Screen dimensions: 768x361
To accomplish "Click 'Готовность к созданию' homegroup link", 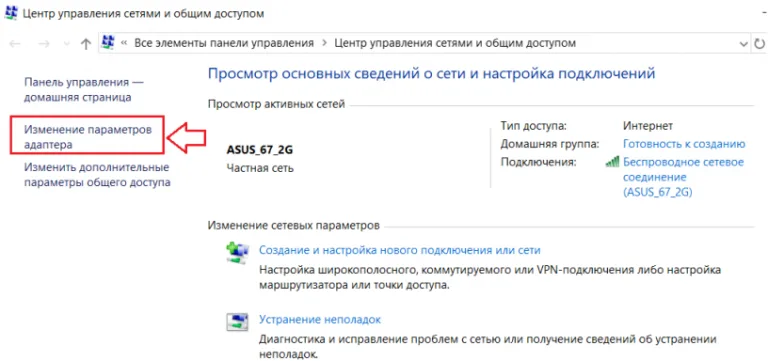I will pyautogui.click(x=684, y=144).
